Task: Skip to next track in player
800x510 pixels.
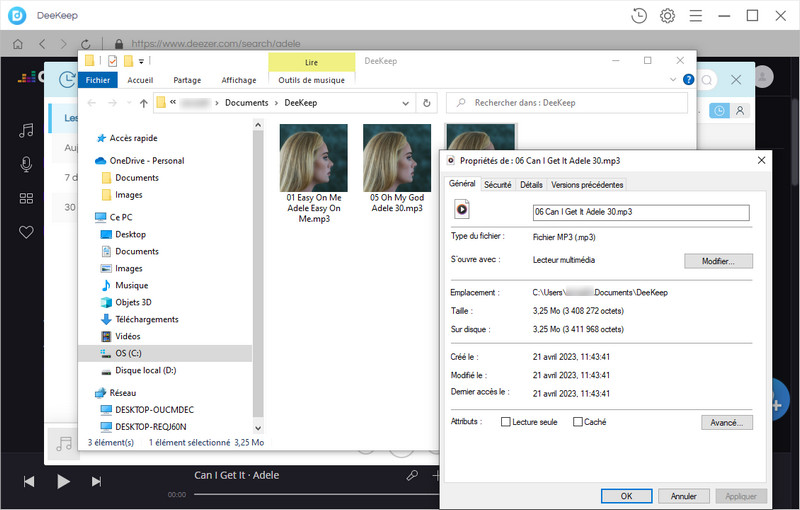Action: (x=96, y=481)
